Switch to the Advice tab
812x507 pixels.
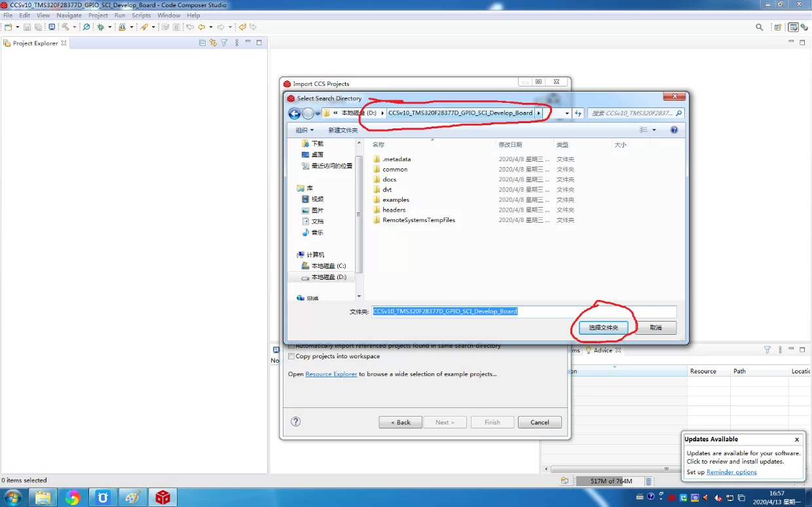tap(602, 350)
